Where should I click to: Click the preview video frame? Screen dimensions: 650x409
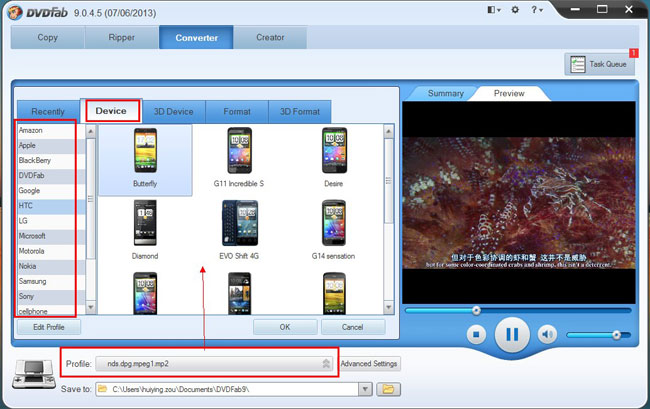coord(519,203)
